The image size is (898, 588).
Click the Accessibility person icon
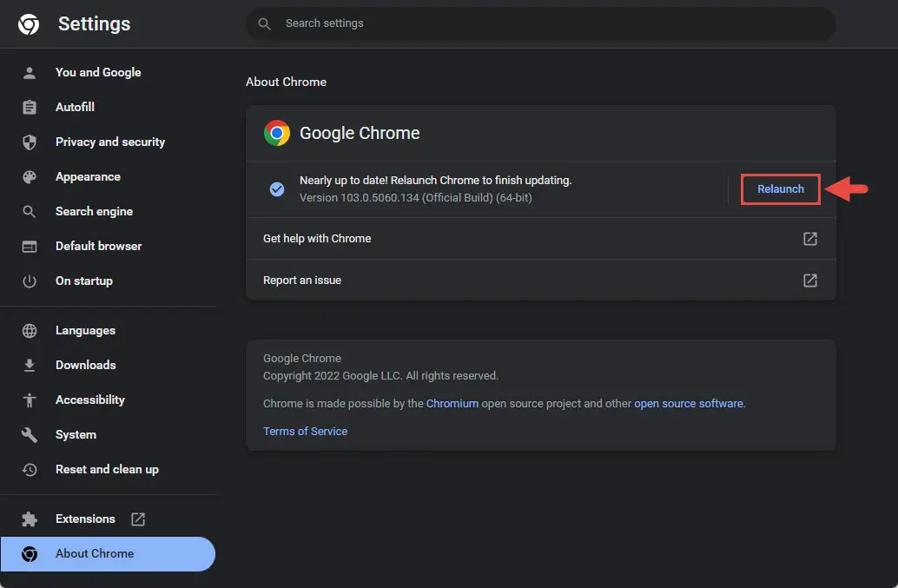30,400
